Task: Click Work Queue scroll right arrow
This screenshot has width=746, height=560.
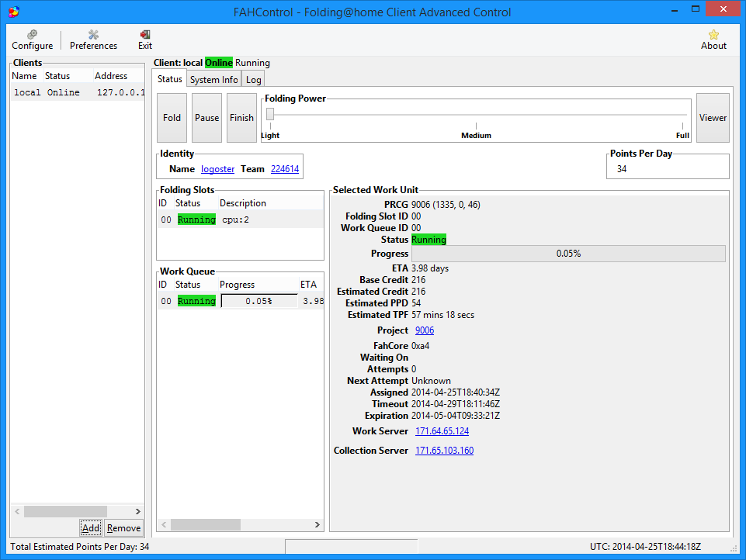Action: (317, 525)
